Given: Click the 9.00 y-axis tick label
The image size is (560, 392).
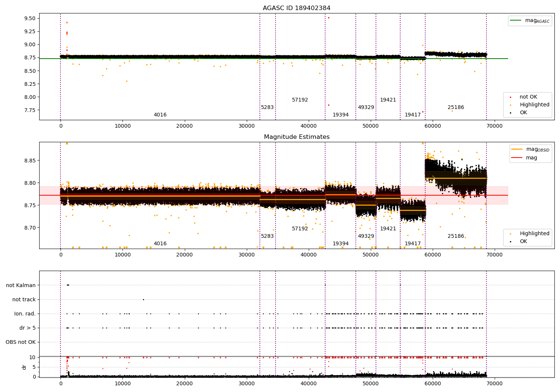Looking at the screenshot, I should (30, 45).
